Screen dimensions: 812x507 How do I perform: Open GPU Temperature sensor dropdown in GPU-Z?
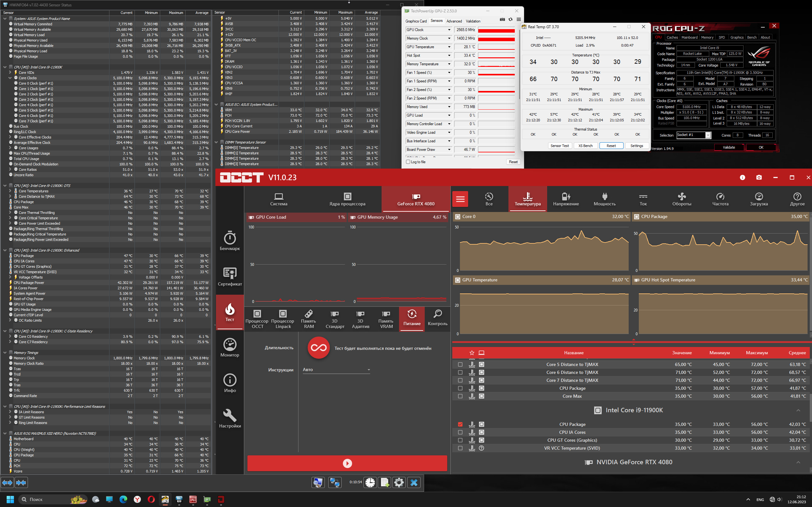[x=449, y=47]
